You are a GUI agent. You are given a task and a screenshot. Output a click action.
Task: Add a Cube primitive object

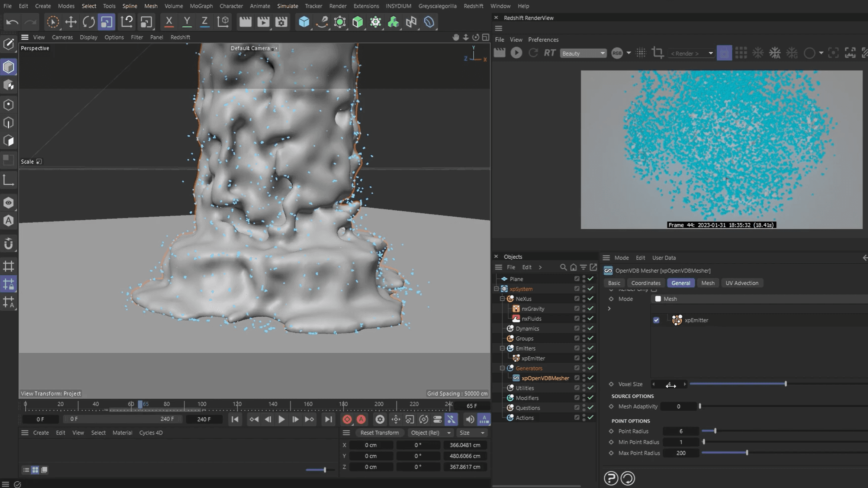[304, 22]
